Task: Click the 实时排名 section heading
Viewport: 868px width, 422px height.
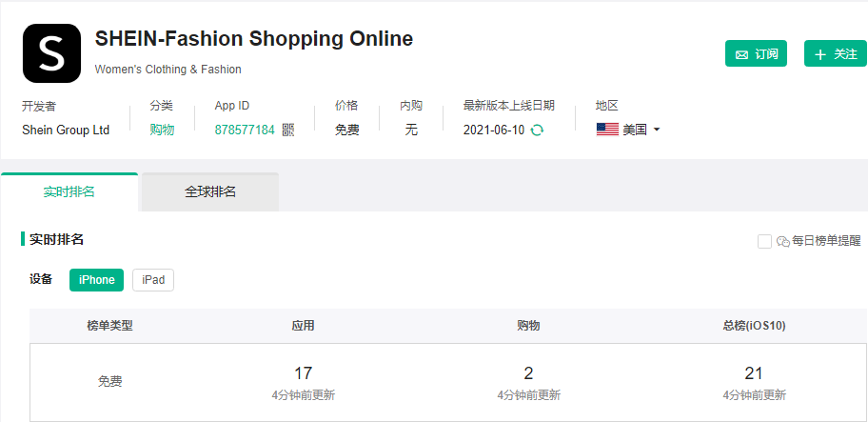Action: click(x=56, y=239)
